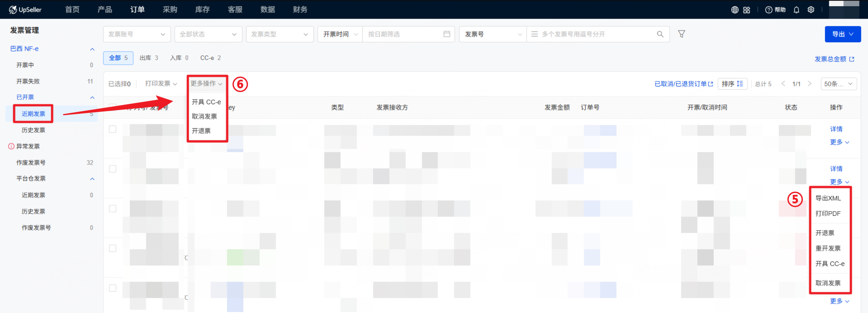Choose 取消发票 from 更多操作 menu
The height and width of the screenshot is (313, 868).
coord(204,116)
